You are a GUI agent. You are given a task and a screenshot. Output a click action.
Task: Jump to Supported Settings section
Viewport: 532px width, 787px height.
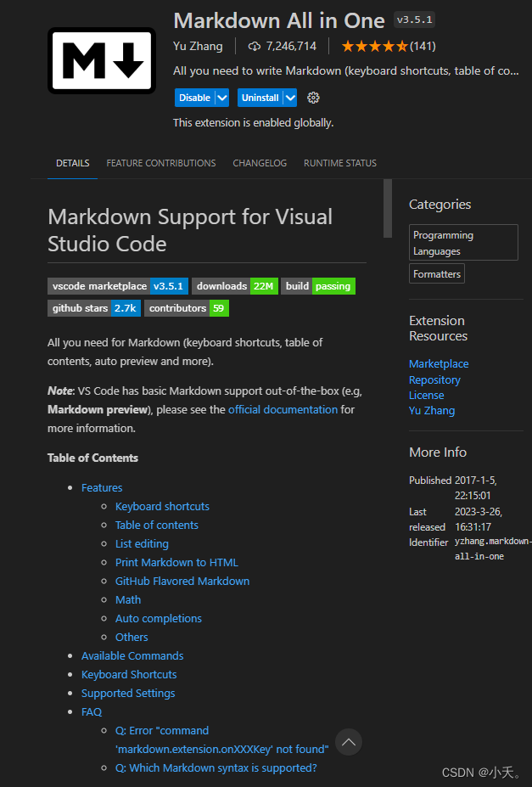pyautogui.click(x=128, y=693)
